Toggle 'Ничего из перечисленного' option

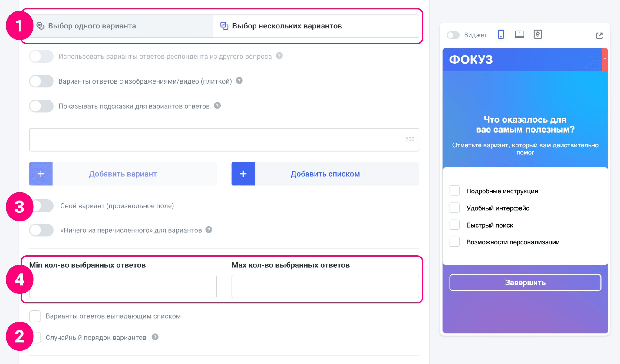tap(41, 230)
